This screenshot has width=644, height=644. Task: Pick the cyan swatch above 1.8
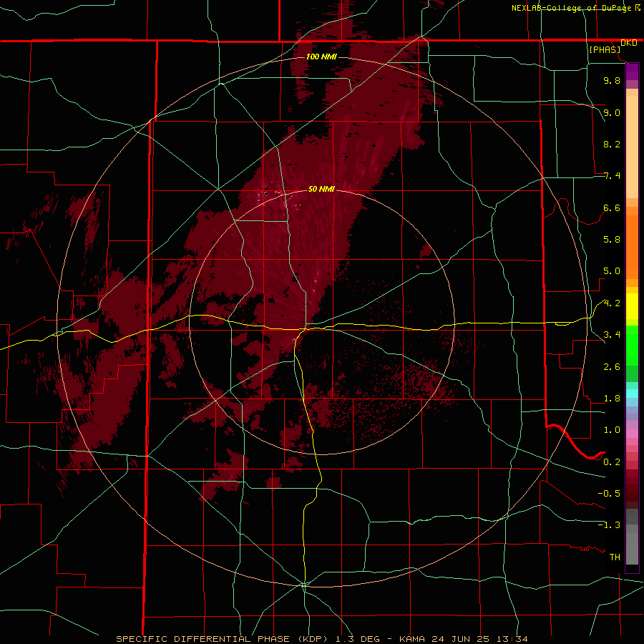click(632, 393)
